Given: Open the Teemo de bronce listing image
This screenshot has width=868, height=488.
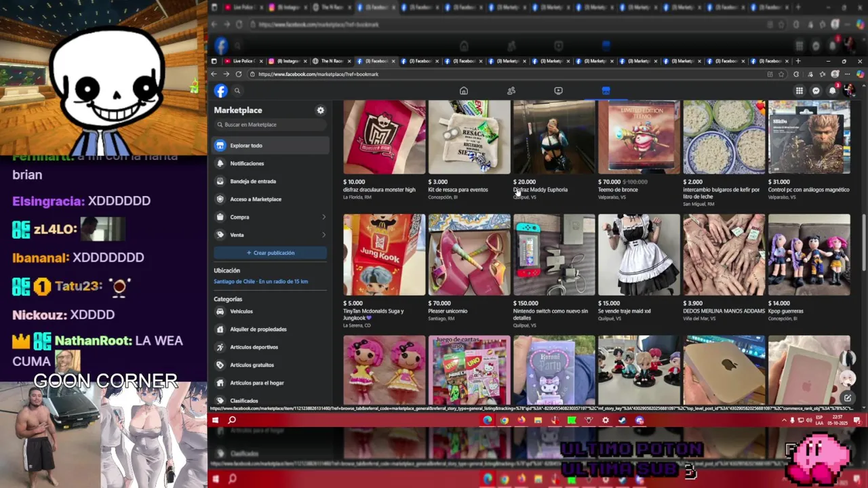Looking at the screenshot, I should (x=639, y=137).
